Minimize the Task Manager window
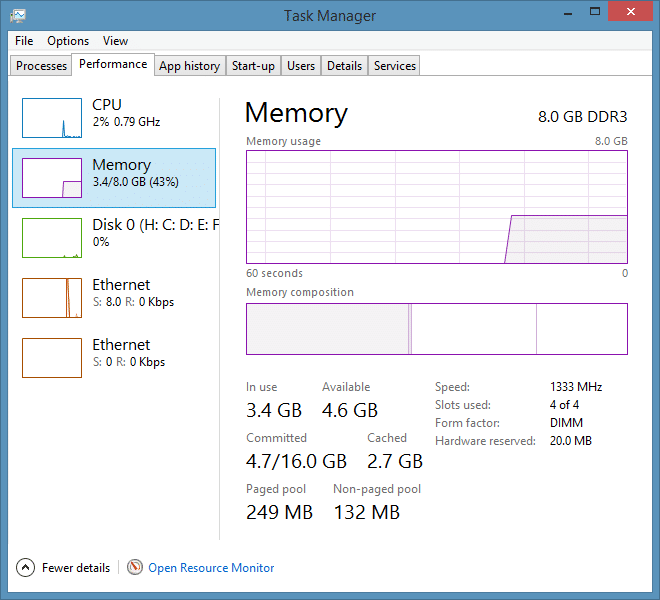The width and height of the screenshot is (660, 600). 568,13
